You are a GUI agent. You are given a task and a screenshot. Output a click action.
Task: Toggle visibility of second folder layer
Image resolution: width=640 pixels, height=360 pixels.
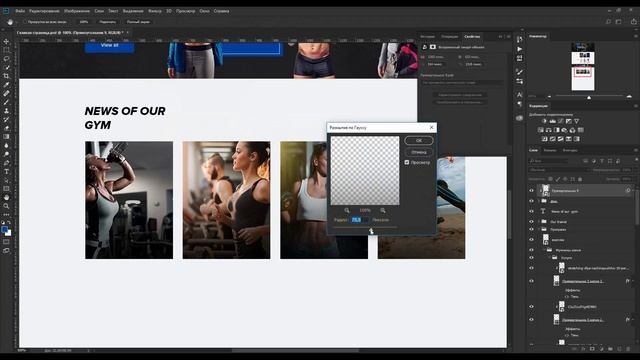531,201
